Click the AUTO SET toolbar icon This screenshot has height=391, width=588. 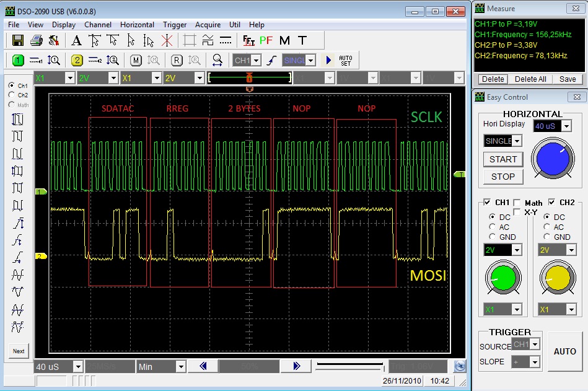pyautogui.click(x=345, y=61)
